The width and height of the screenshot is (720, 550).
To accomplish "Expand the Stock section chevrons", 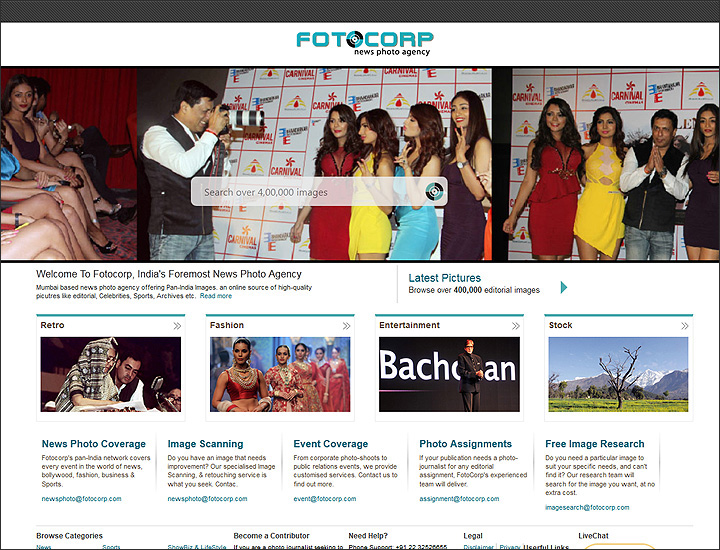I will (x=685, y=326).
